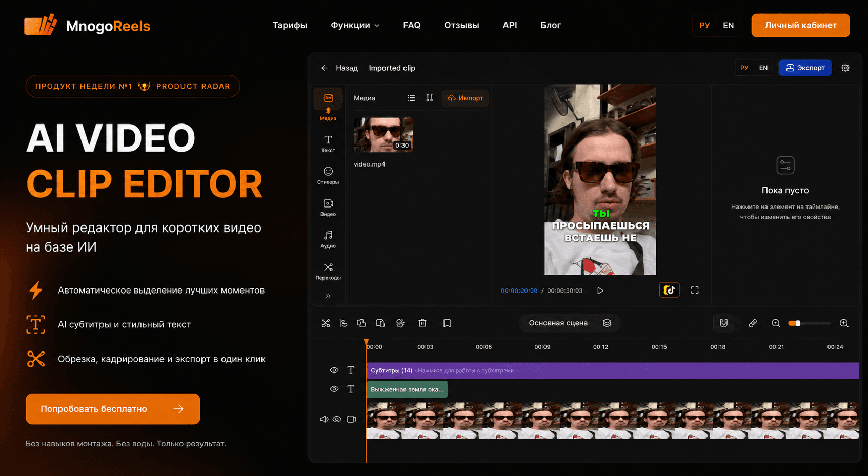Add a bookmark marker on timeline
This screenshot has height=476, width=868.
tap(447, 323)
